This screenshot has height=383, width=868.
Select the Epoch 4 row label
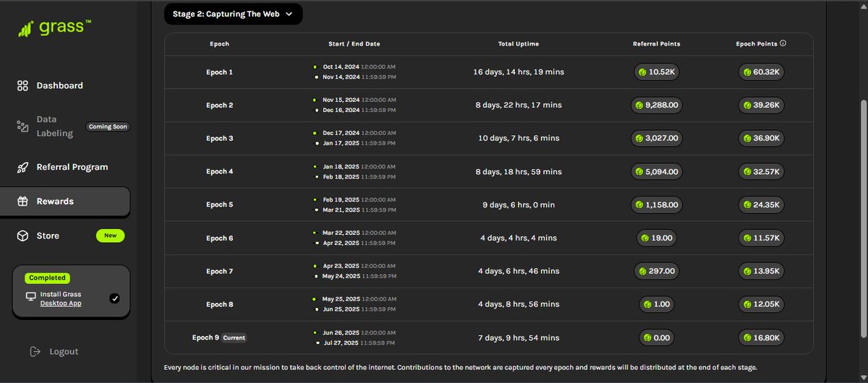[220, 172]
